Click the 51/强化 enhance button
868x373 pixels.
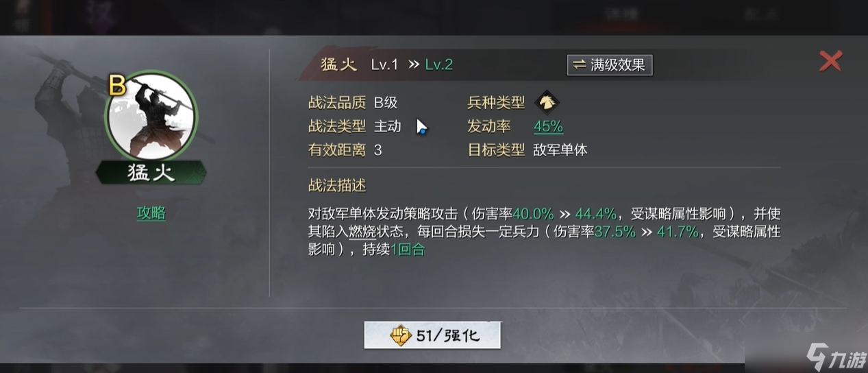click(x=432, y=335)
